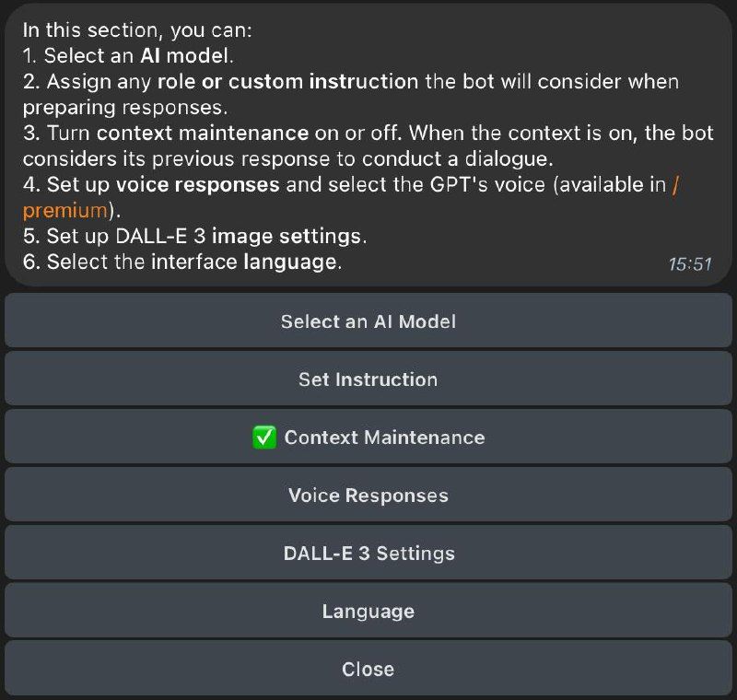
Task: Click bold 'context maintenance' in the message
Action: pos(203,133)
